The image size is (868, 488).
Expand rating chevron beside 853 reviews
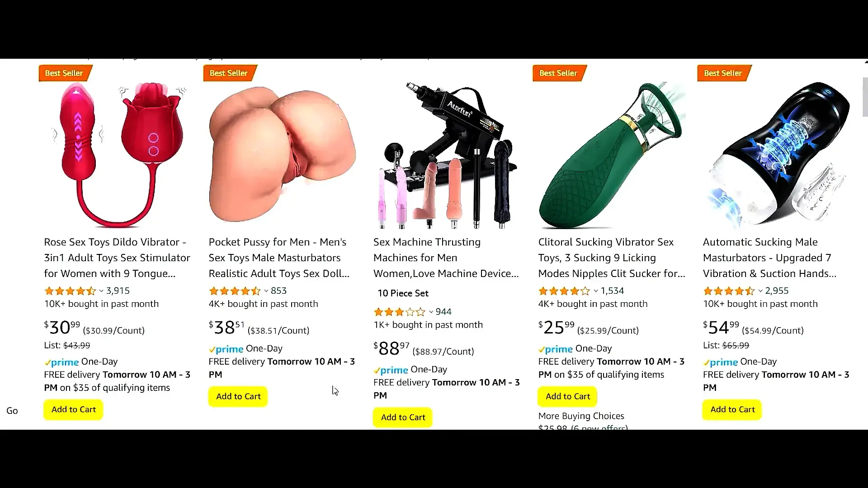pyautogui.click(x=266, y=291)
